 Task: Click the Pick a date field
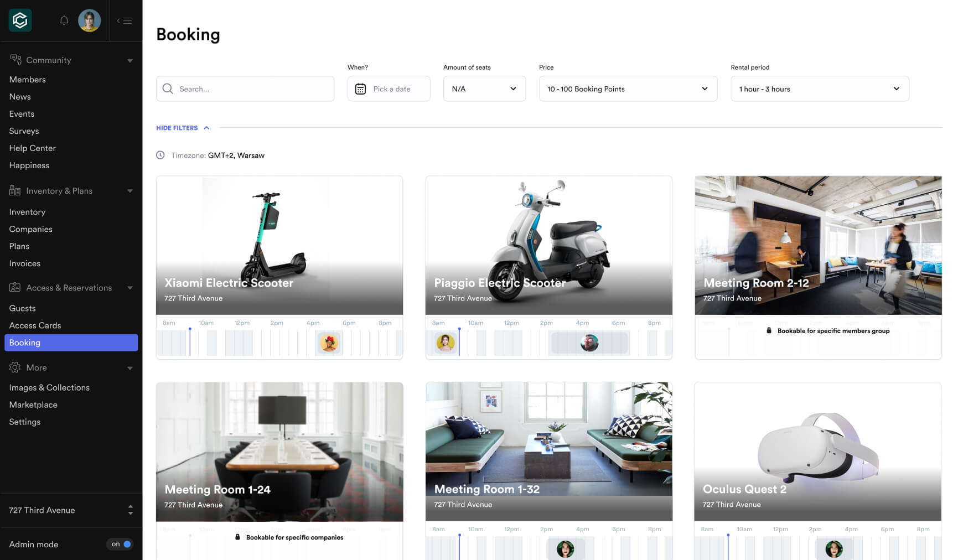pyautogui.click(x=389, y=89)
